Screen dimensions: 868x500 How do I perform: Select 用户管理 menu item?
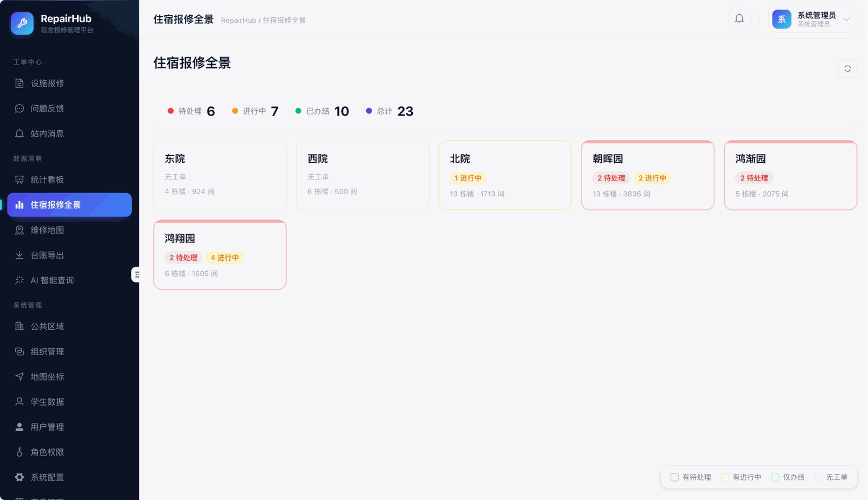click(x=69, y=427)
